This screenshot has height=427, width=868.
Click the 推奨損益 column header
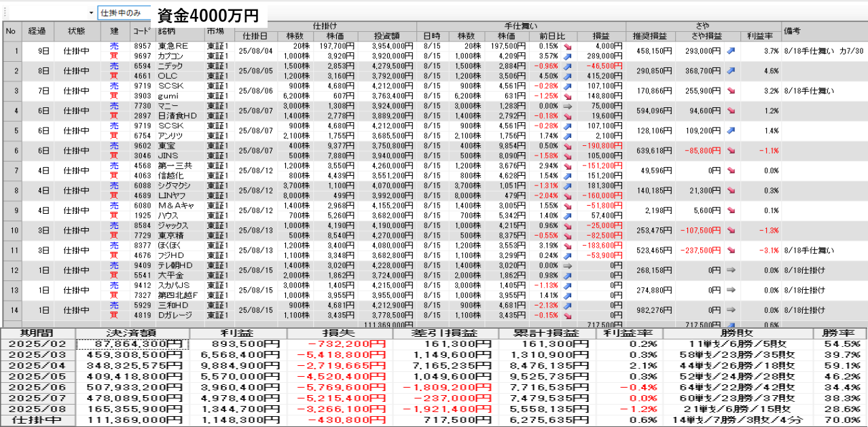pos(650,35)
